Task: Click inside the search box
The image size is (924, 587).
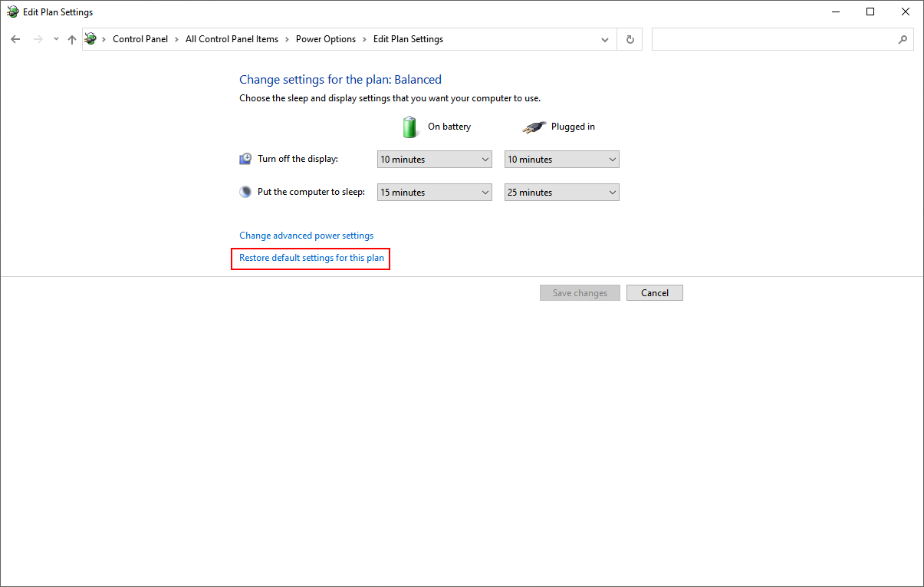Action: click(767, 38)
